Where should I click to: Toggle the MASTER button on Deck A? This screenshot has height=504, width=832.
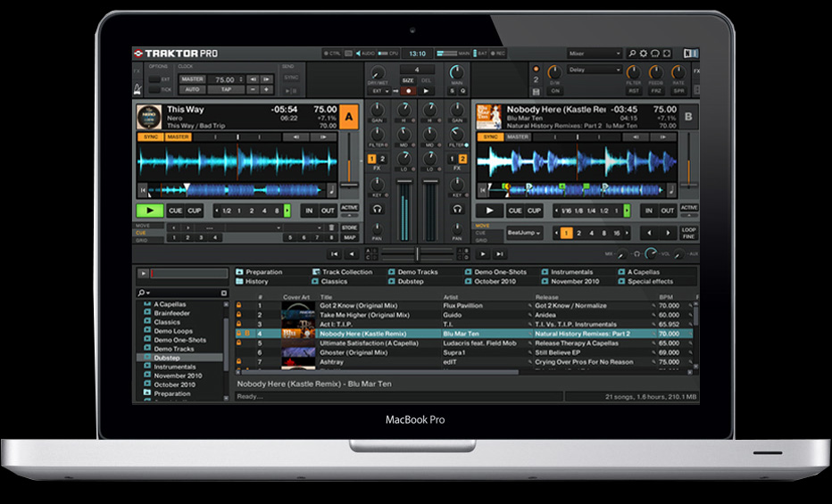(x=179, y=137)
